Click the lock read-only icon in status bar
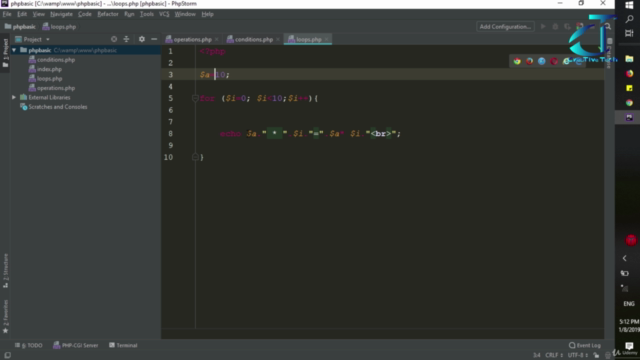The height and width of the screenshot is (360, 640). pos(596,355)
